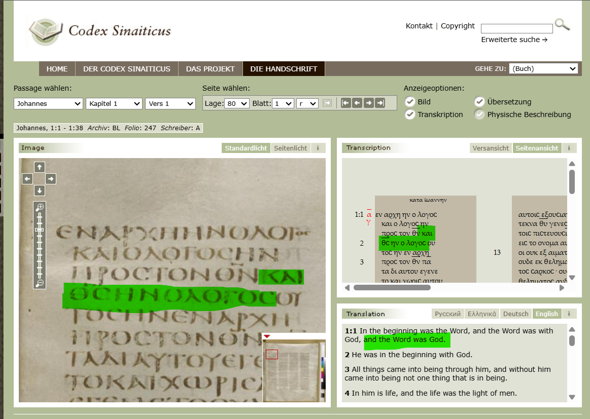Open the DER CODEX SINAITICUS menu

click(x=127, y=69)
